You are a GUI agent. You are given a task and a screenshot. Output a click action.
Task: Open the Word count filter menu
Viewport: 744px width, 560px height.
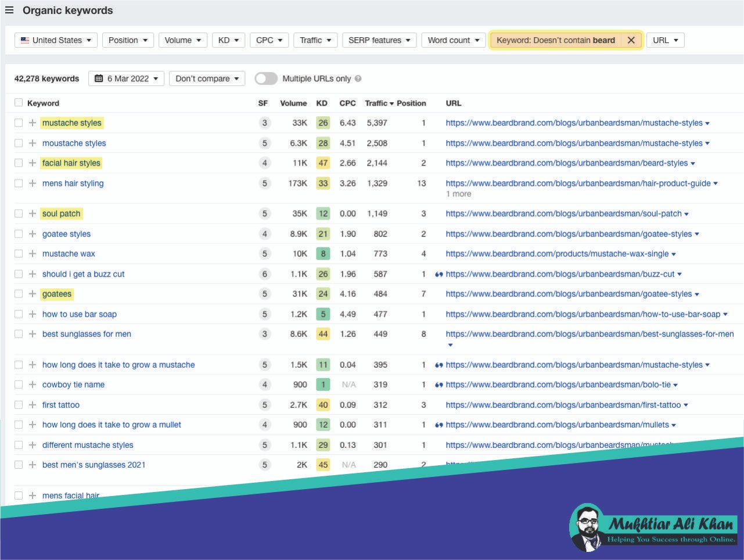(x=453, y=40)
